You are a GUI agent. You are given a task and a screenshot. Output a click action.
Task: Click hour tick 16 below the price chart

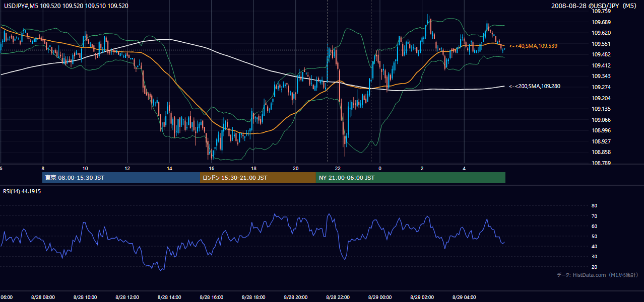[212, 169]
